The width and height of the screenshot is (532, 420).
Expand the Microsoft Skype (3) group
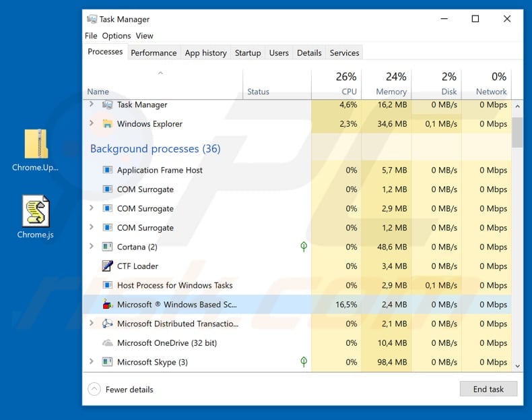pos(92,361)
